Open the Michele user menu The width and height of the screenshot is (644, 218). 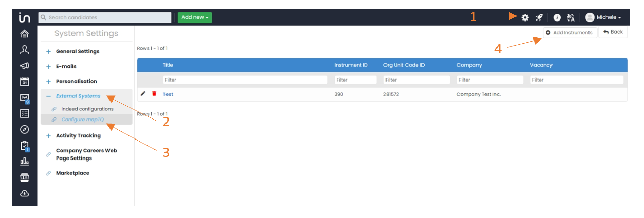click(x=603, y=17)
